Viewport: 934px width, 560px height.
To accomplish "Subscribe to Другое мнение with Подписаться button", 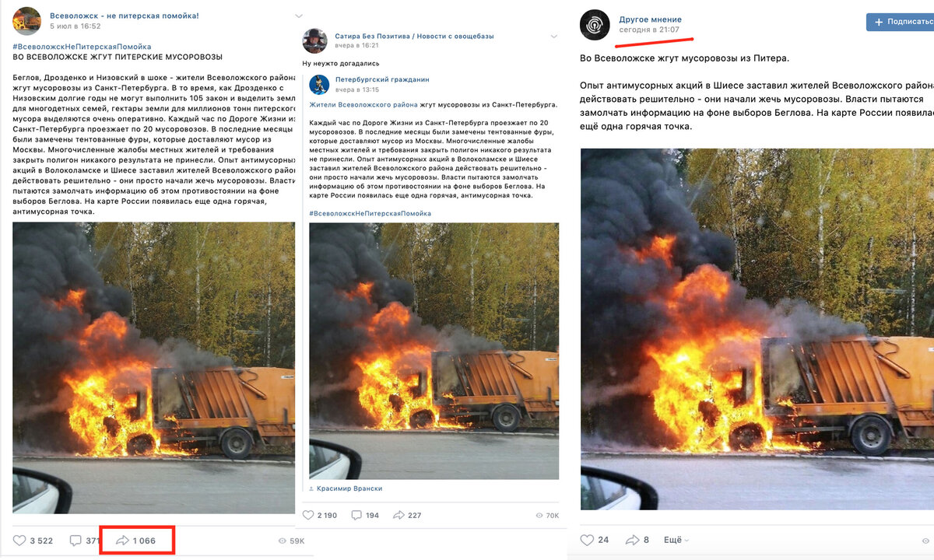I will pyautogui.click(x=901, y=22).
